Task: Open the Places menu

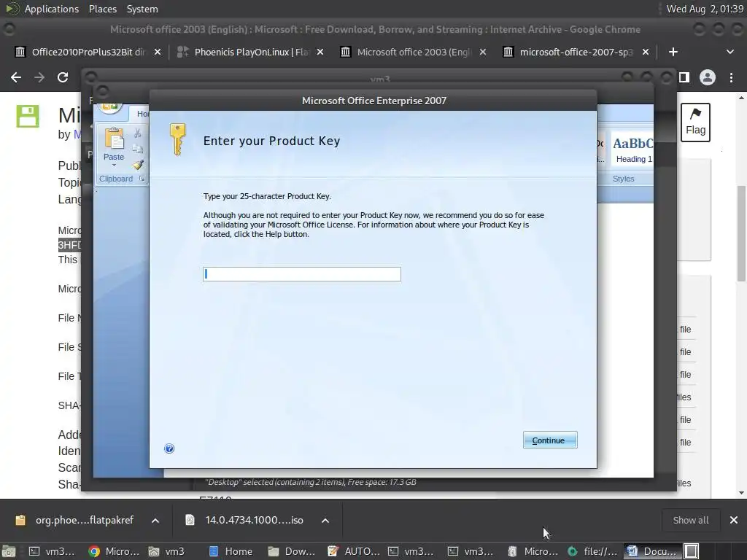Action: pyautogui.click(x=102, y=9)
